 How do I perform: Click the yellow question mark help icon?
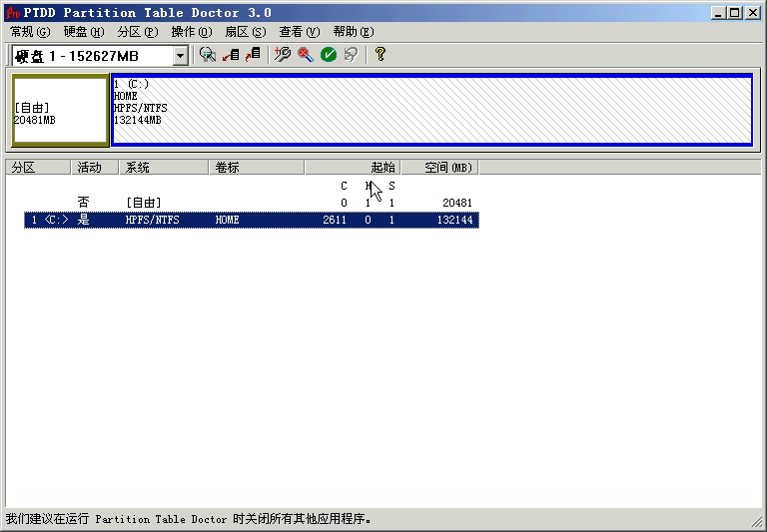(x=380, y=55)
